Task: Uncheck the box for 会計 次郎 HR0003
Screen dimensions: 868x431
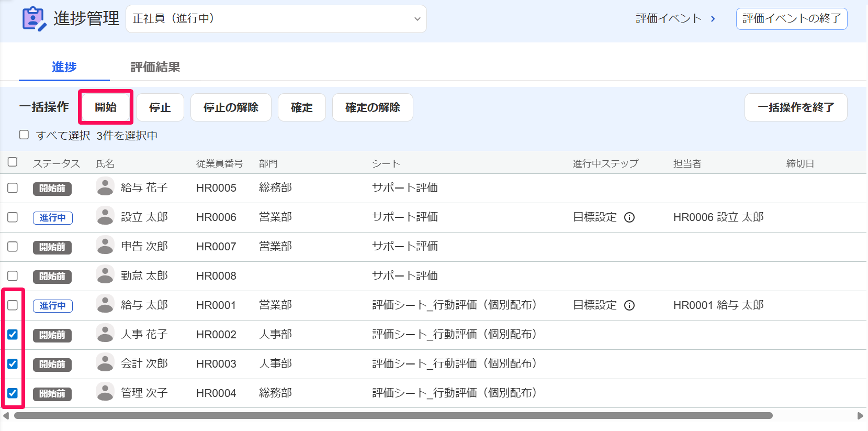Action: click(13, 364)
